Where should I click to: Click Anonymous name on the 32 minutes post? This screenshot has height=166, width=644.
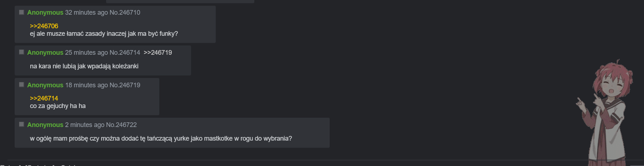tap(45, 13)
